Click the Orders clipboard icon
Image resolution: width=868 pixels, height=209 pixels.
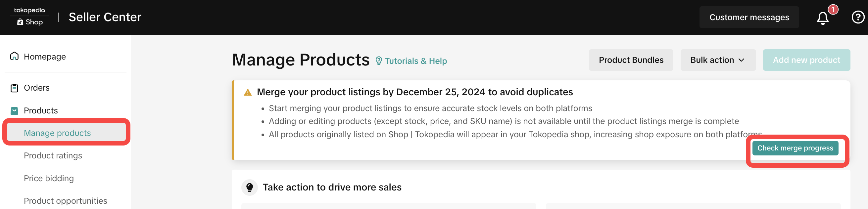[14, 88]
